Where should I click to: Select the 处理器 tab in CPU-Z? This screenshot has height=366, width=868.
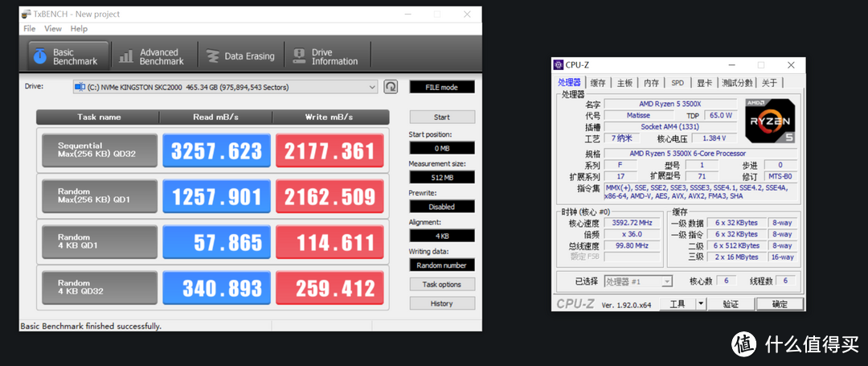[x=569, y=83]
